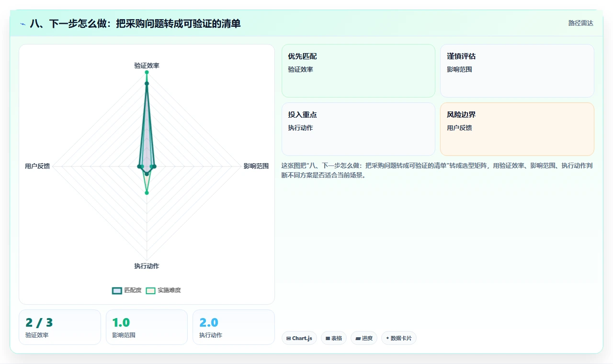The height and width of the screenshot is (364, 613).
Task: Click the 2 / 3 验证效率 stat card
Action: click(x=60, y=327)
